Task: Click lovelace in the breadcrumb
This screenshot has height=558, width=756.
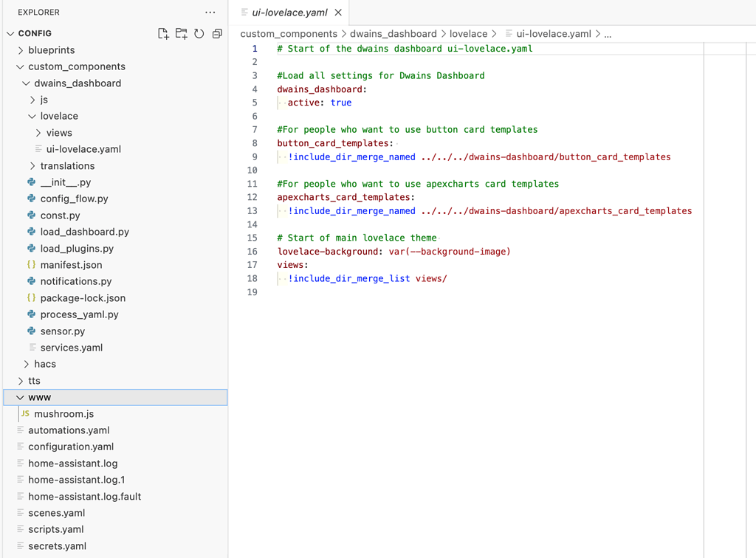Action: click(469, 34)
